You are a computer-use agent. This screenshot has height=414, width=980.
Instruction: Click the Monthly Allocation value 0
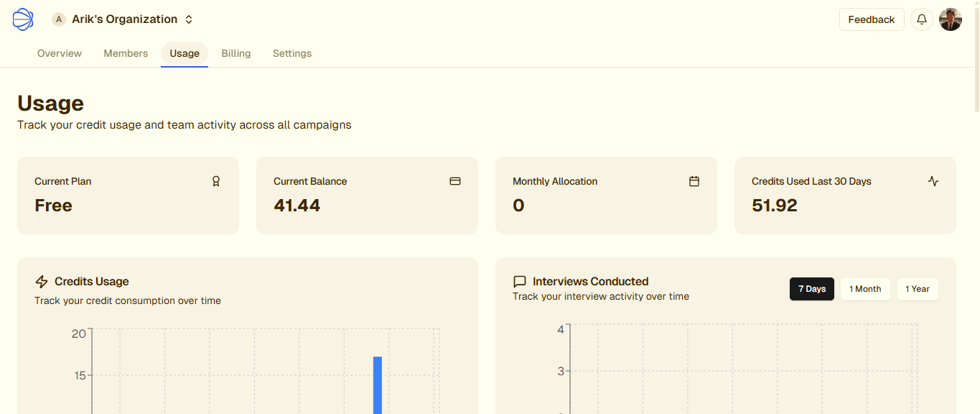click(518, 206)
